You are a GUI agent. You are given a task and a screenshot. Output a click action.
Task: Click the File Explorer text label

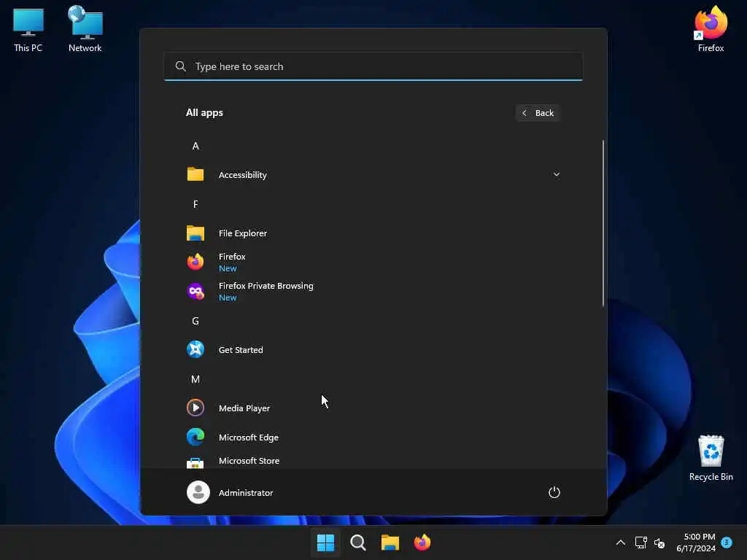click(x=242, y=233)
